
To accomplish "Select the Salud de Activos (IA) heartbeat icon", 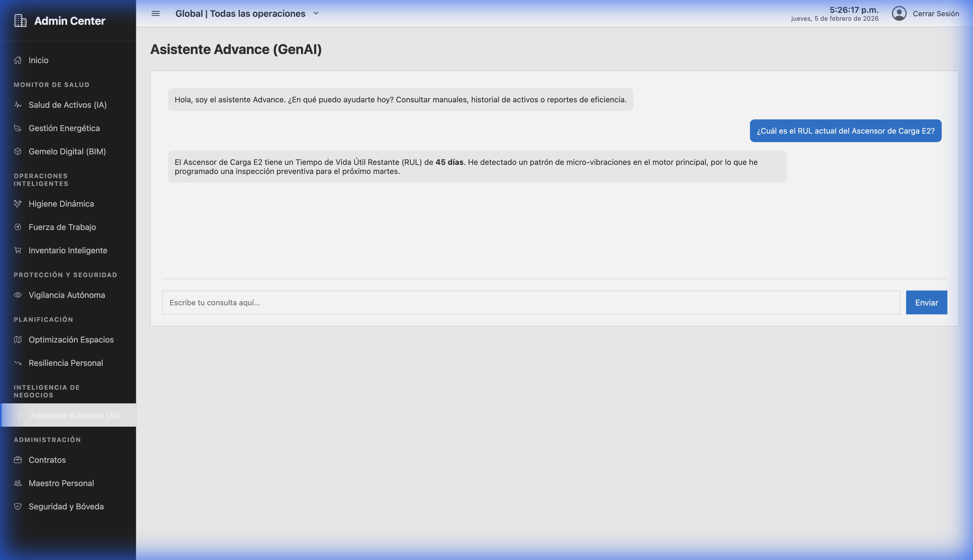I will click(18, 105).
